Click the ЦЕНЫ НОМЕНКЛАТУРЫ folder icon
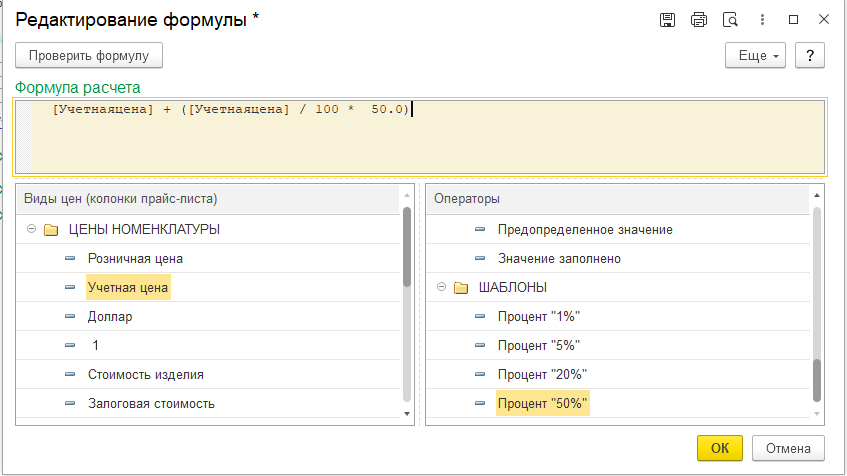This screenshot has width=847, height=476. pyautogui.click(x=51, y=230)
